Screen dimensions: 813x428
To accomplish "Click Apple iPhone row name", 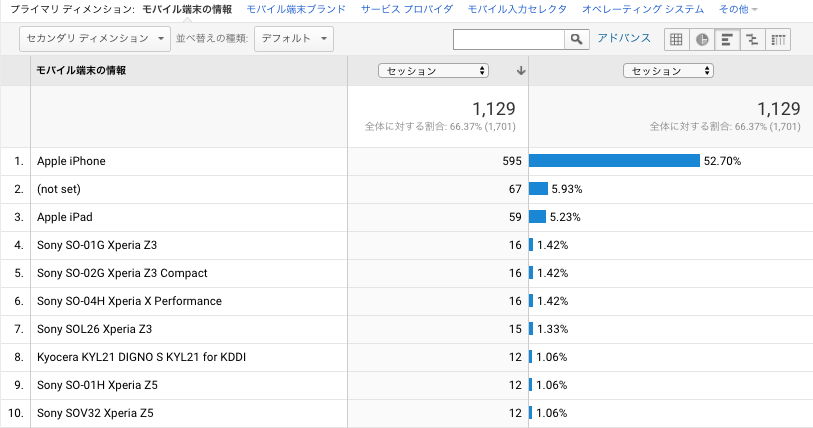I will [71, 161].
